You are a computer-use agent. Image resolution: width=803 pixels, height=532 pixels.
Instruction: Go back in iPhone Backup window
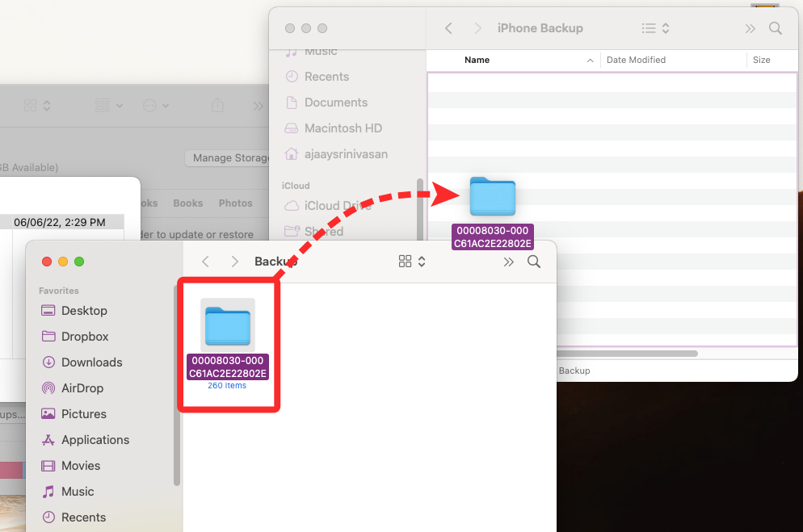click(x=448, y=28)
